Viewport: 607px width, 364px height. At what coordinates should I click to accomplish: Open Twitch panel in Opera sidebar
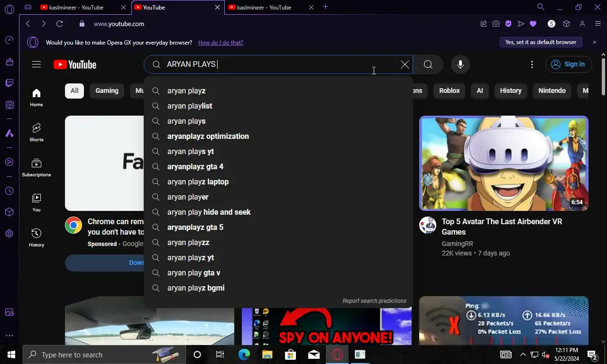(9, 83)
